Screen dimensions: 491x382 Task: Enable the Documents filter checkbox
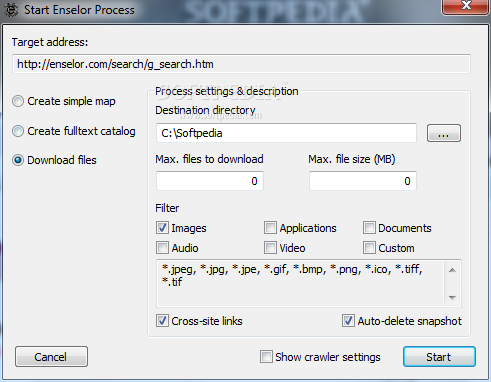(x=369, y=228)
